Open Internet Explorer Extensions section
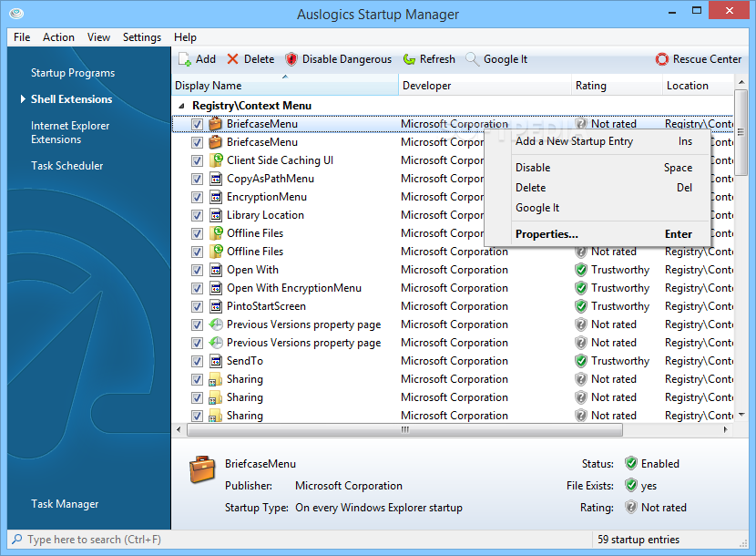This screenshot has width=756, height=556. pos(70,132)
